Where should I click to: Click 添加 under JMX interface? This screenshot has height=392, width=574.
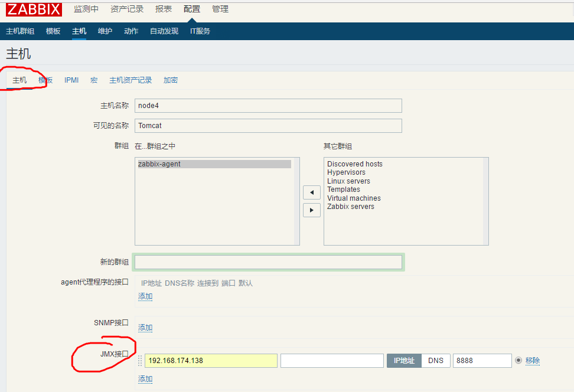[x=145, y=379]
